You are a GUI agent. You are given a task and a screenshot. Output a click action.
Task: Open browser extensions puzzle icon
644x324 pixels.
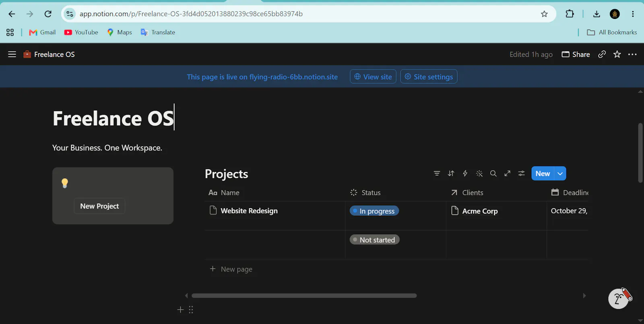[x=570, y=14]
